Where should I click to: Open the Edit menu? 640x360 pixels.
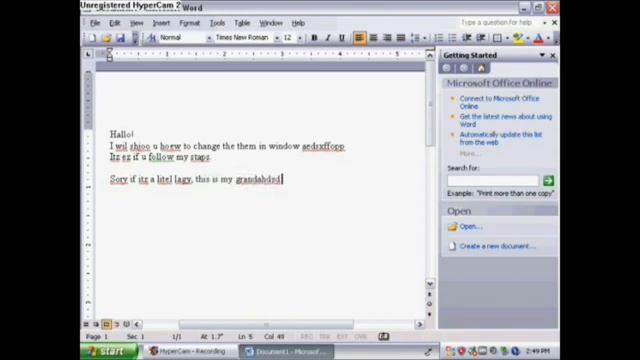pos(115,23)
